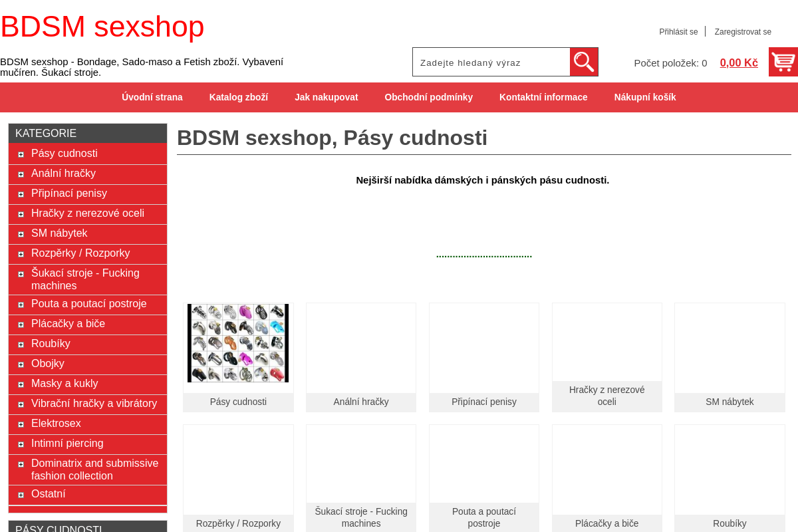Open Rozpěrky / Rozporky category card
The image size is (798, 532).
pos(238,478)
